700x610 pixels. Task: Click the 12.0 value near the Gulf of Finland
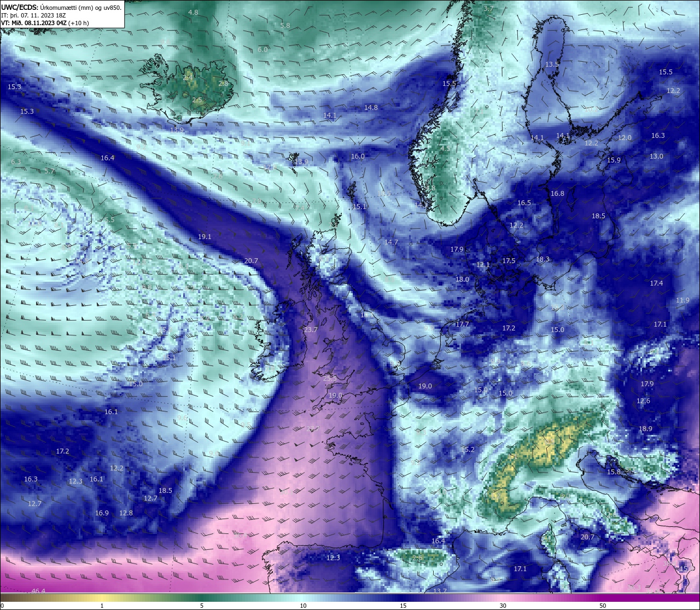(625, 138)
